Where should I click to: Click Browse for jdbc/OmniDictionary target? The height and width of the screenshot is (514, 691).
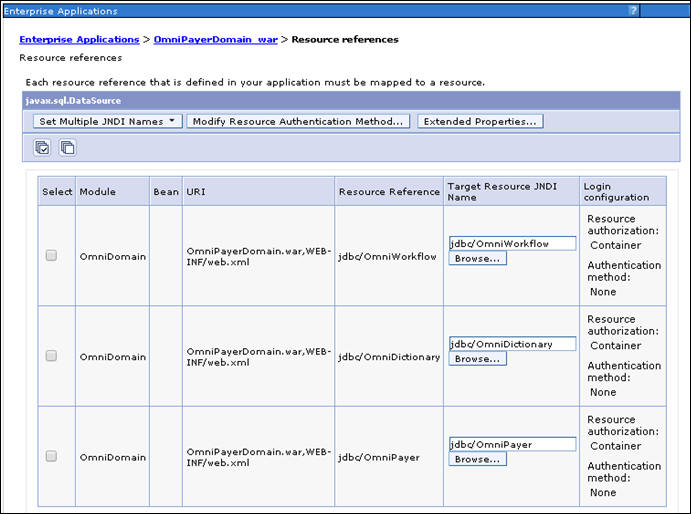[x=478, y=359]
